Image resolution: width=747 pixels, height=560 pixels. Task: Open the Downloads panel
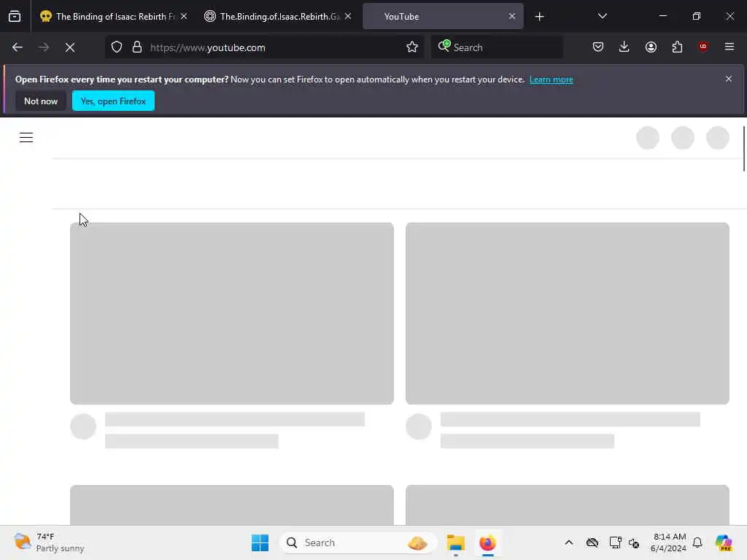[x=624, y=47]
